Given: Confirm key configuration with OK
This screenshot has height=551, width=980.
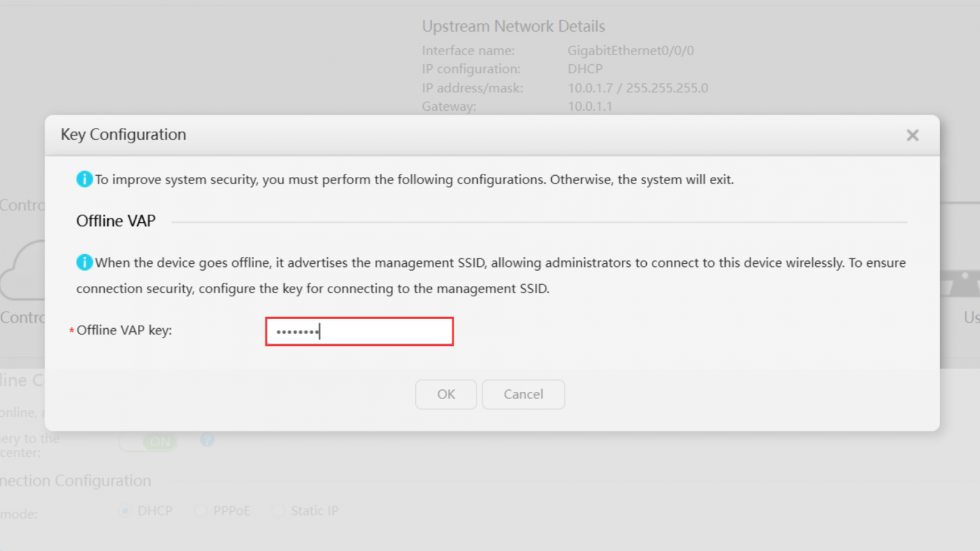Looking at the screenshot, I should [445, 394].
